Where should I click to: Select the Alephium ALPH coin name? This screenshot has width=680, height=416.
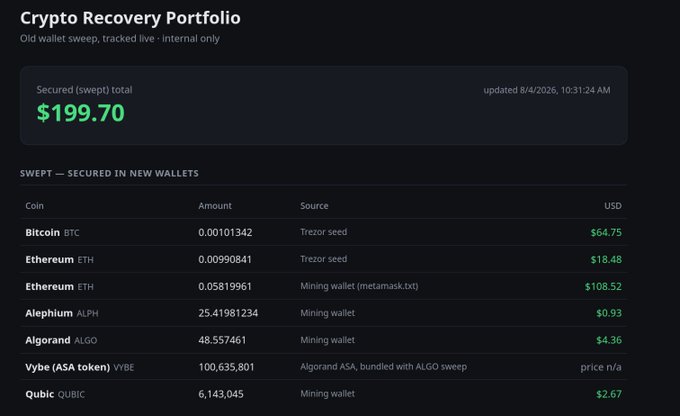(x=62, y=313)
